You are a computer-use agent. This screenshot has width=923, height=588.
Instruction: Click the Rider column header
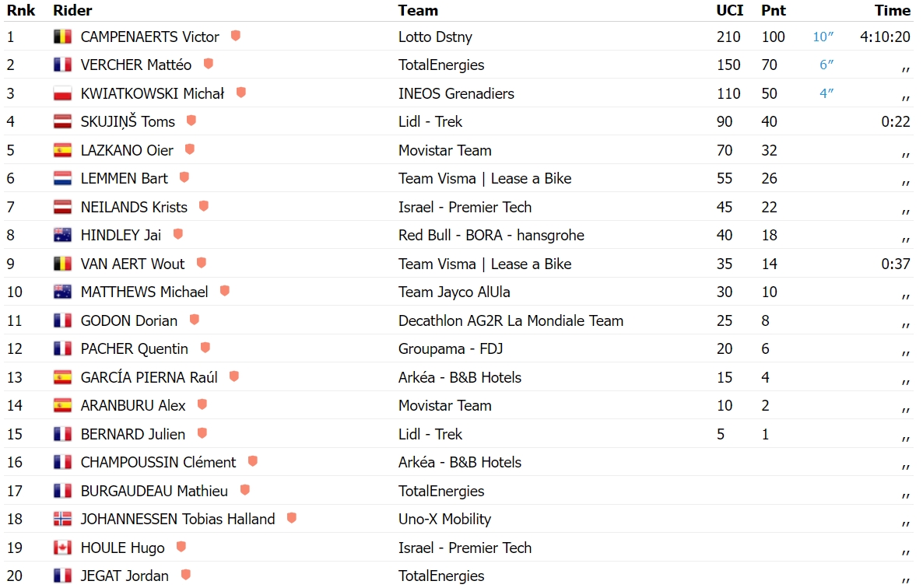pyautogui.click(x=72, y=11)
